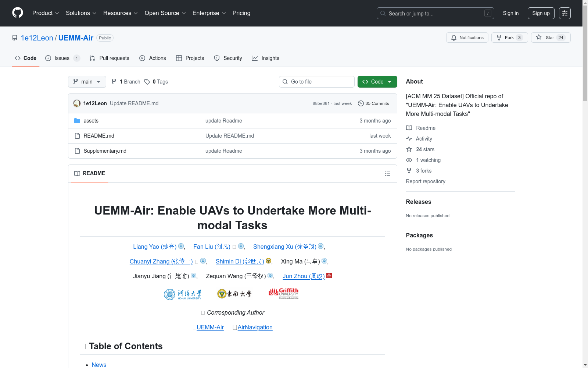Open the Product menu
This screenshot has height=368, width=588.
pos(46,13)
